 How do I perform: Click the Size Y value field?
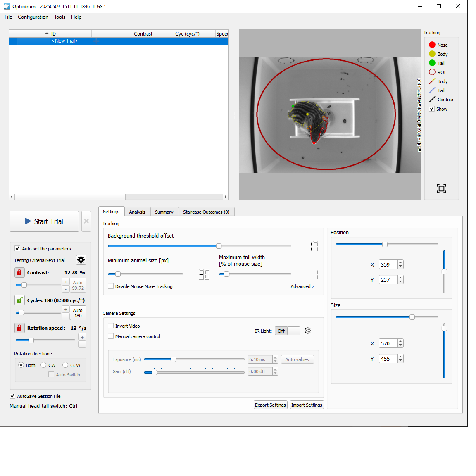click(x=388, y=359)
